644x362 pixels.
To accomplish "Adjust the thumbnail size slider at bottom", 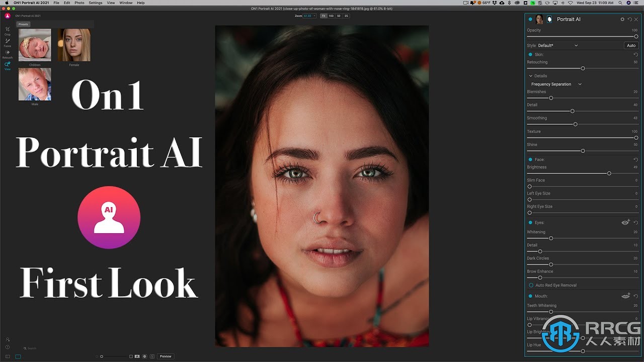I will 102,356.
